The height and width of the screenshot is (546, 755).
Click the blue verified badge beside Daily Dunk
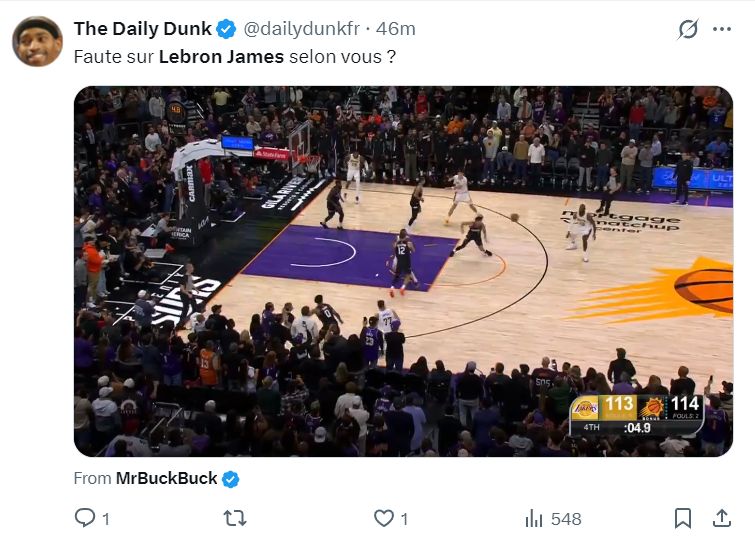(227, 28)
